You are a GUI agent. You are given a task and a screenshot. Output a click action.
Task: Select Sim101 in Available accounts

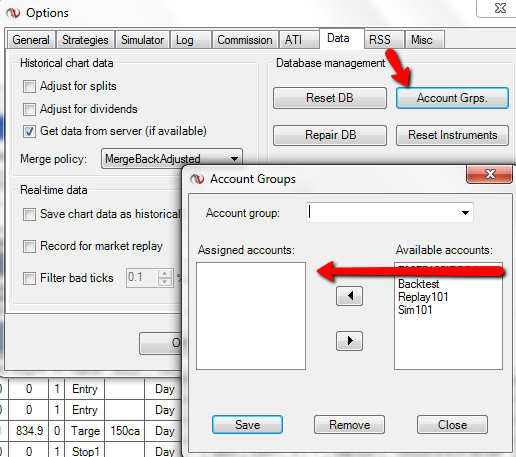pyautogui.click(x=415, y=310)
